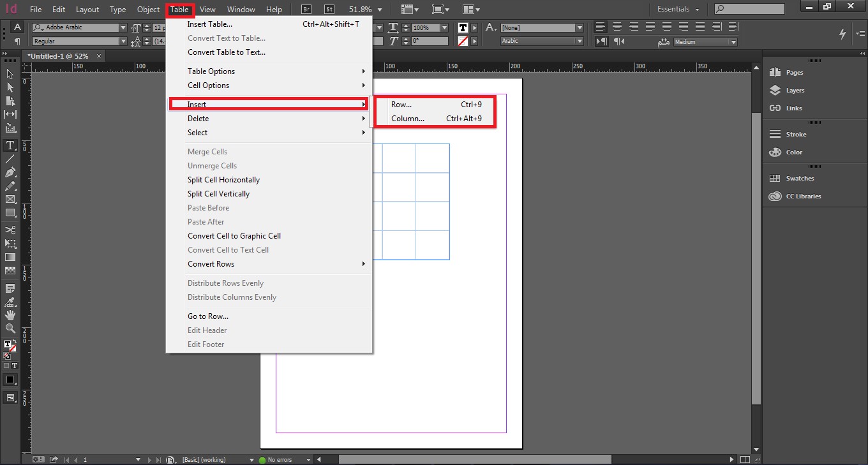Select the Type tool
This screenshot has height=465, width=868.
click(10, 145)
